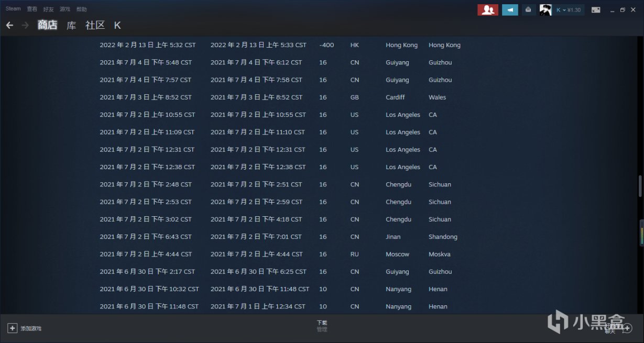
Task: Click the wallet balance ¥1.30
Action: 575,9
